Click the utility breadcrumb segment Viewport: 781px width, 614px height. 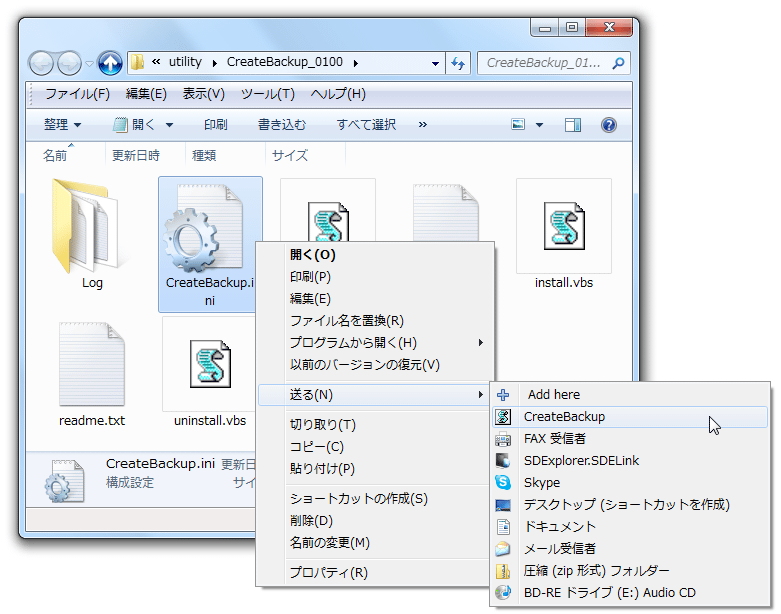pos(185,62)
